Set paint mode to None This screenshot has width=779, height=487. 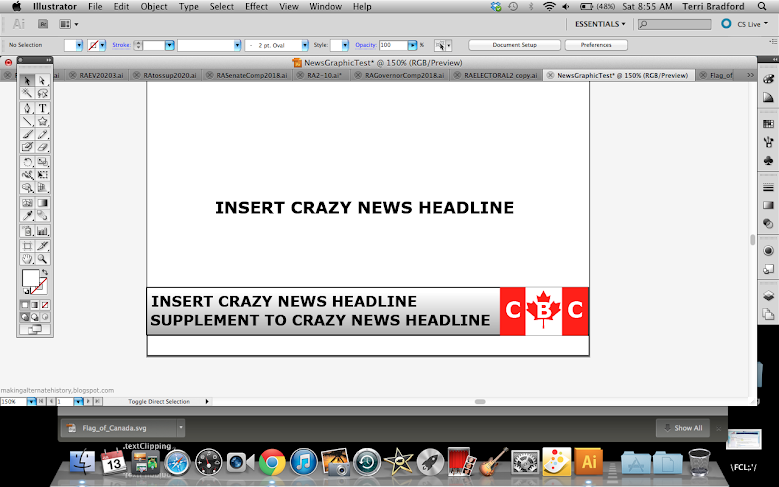(45, 305)
